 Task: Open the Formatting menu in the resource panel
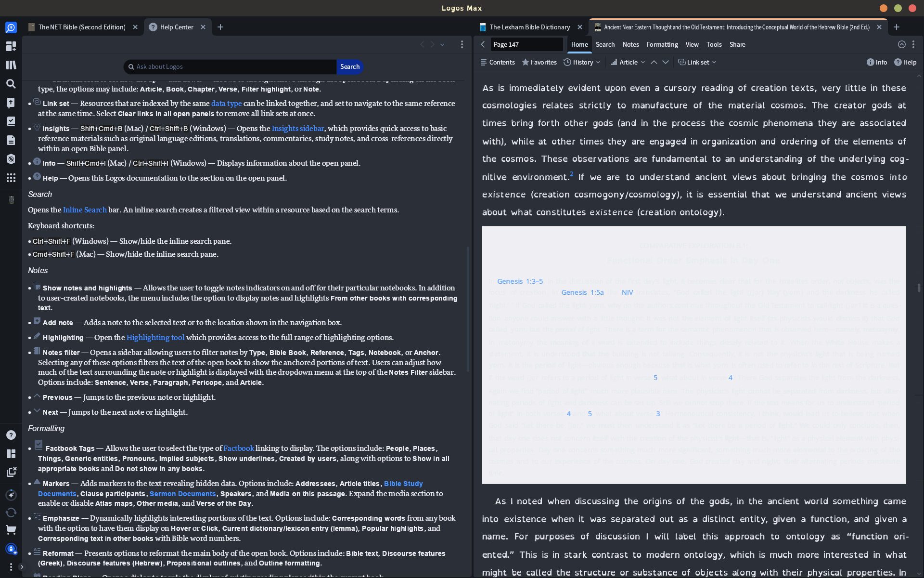click(662, 44)
